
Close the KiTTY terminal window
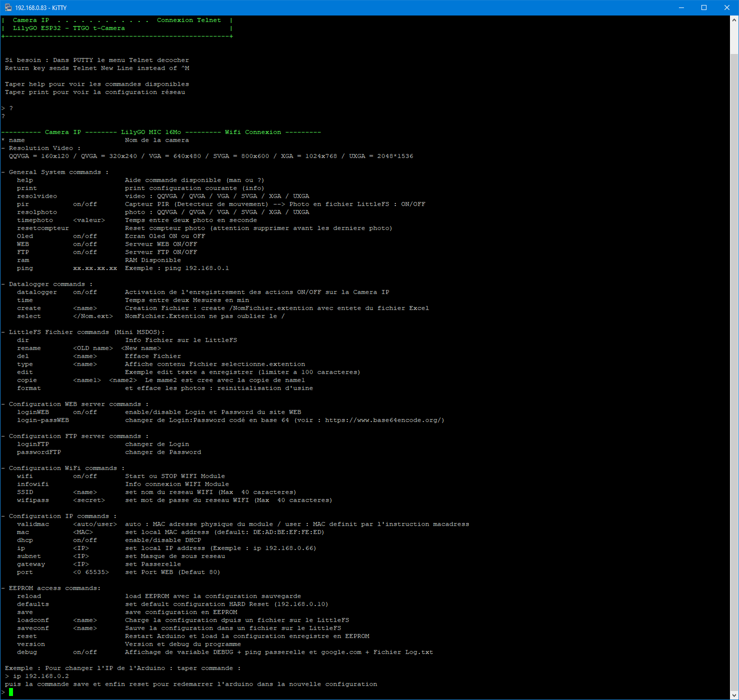click(727, 7)
